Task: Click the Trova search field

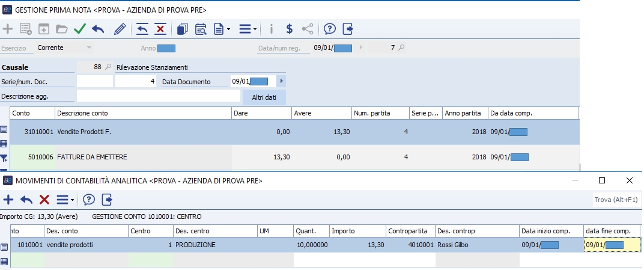Action: (x=616, y=200)
